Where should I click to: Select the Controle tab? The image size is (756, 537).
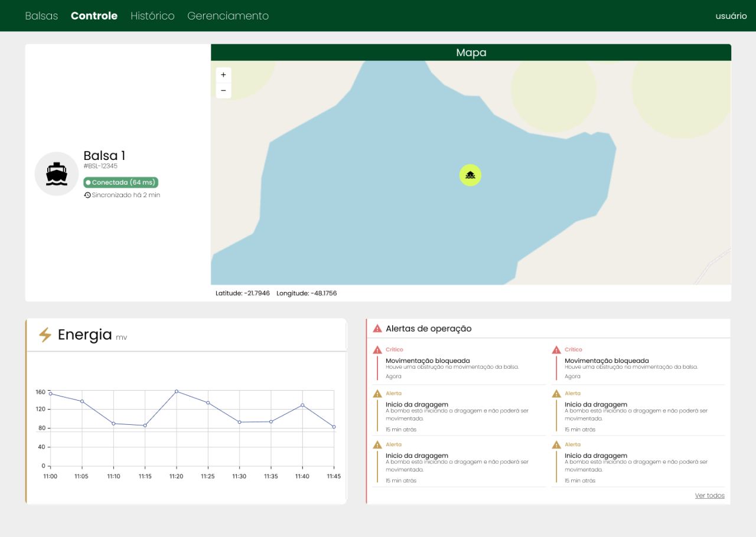94,16
